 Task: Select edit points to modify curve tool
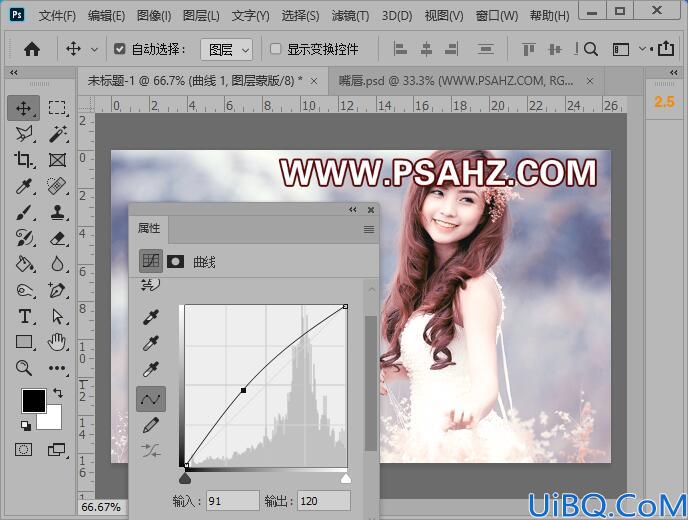pyautogui.click(x=151, y=399)
